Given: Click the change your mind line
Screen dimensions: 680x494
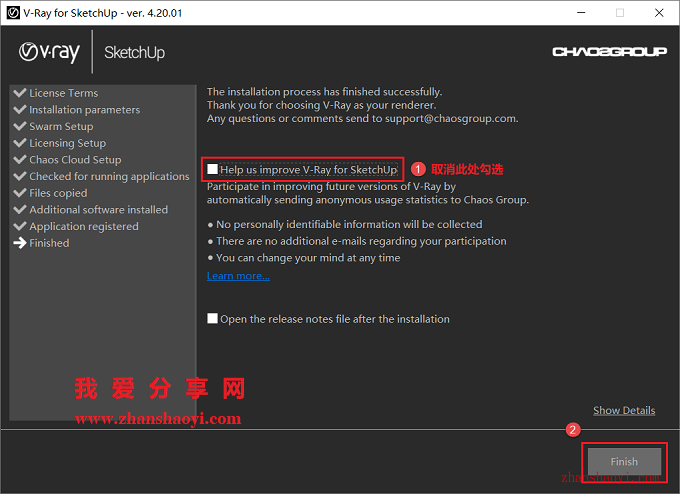Looking at the screenshot, I should click(308, 258).
